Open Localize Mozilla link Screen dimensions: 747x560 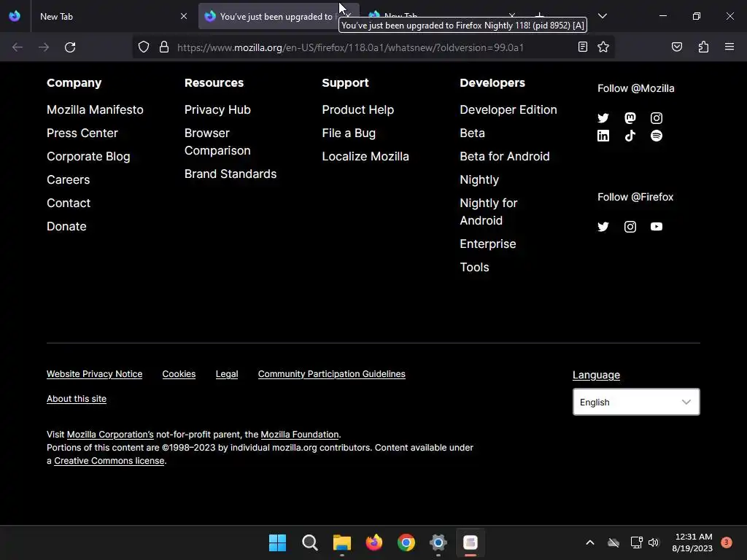[365, 156]
